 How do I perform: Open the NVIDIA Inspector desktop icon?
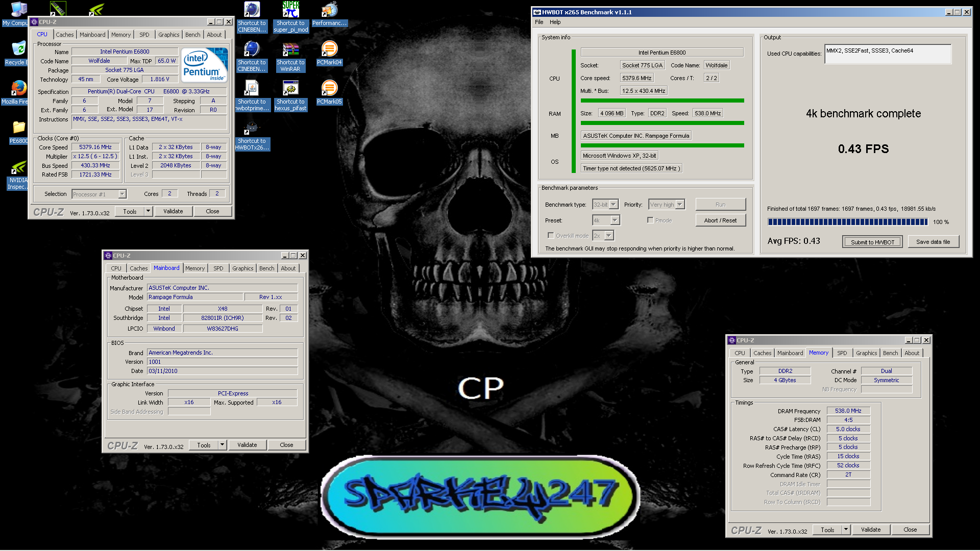point(18,176)
